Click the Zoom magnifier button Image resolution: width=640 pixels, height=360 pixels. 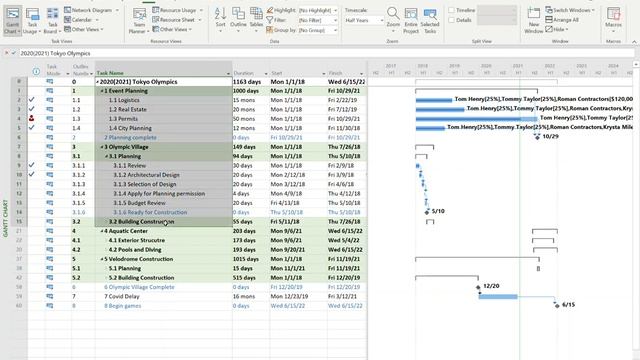pos(393,20)
